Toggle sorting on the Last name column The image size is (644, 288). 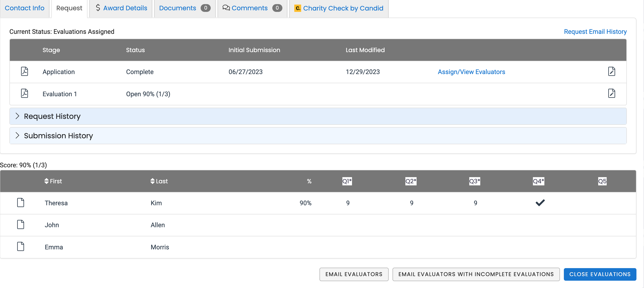pyautogui.click(x=153, y=181)
